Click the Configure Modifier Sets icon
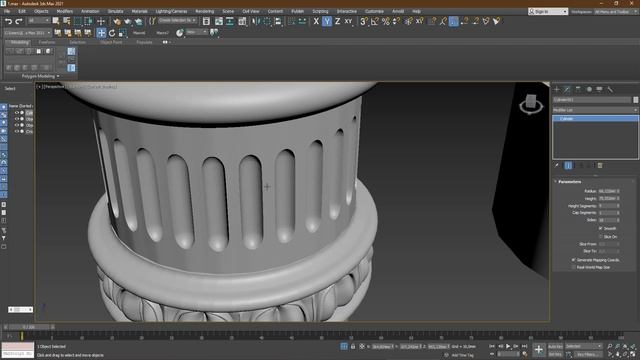Viewport: 640px width, 360px height. (600, 165)
